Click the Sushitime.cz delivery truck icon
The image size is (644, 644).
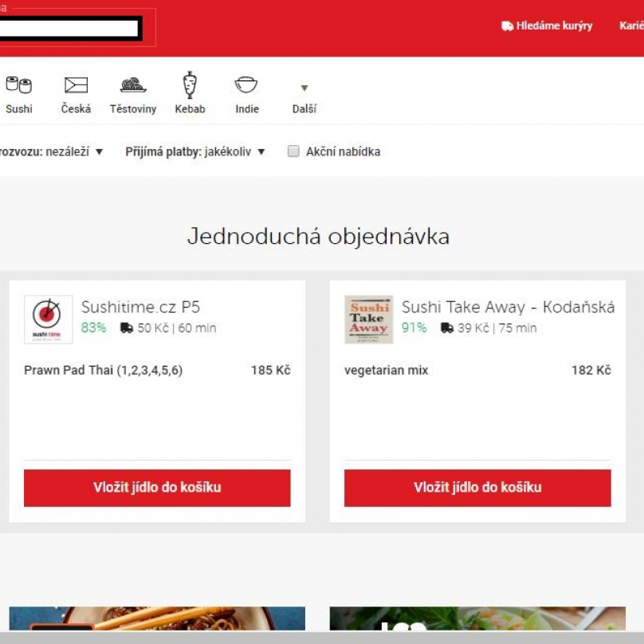[127, 328]
